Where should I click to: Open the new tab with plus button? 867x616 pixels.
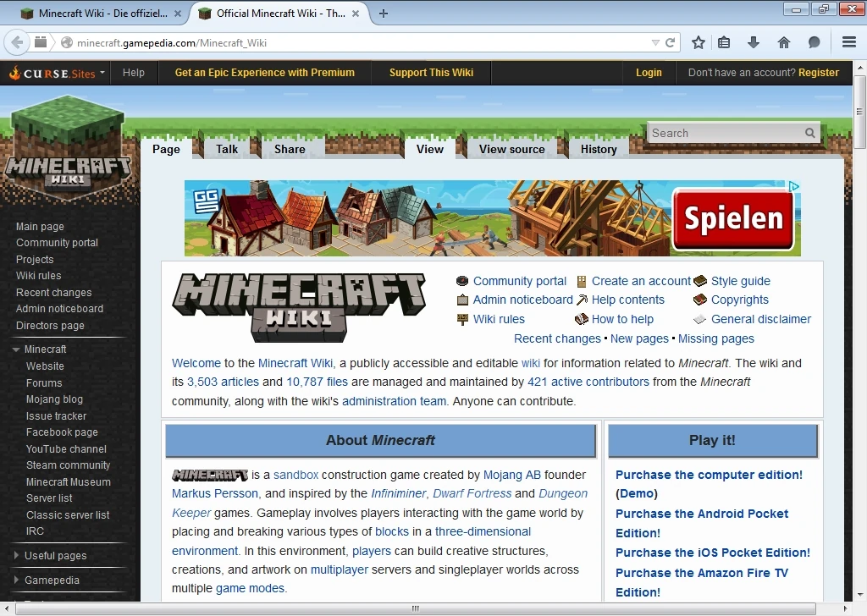tap(384, 14)
